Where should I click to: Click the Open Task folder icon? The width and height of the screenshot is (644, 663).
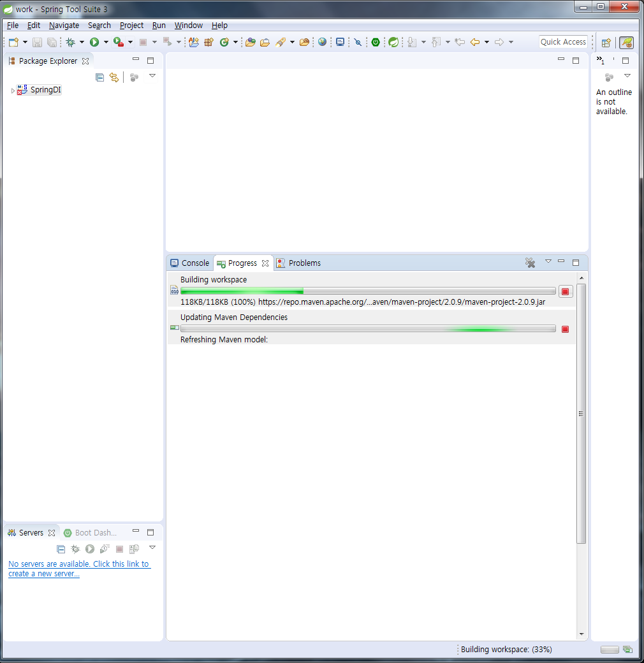coord(265,42)
